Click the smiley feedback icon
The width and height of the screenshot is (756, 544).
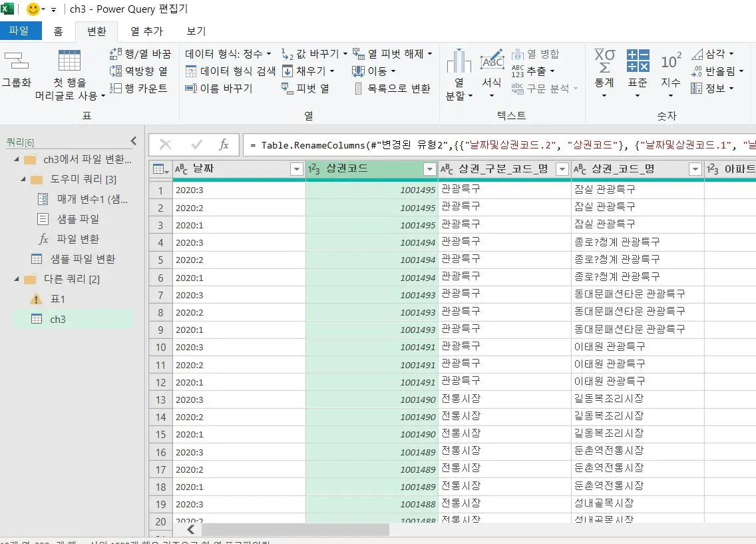(33, 9)
